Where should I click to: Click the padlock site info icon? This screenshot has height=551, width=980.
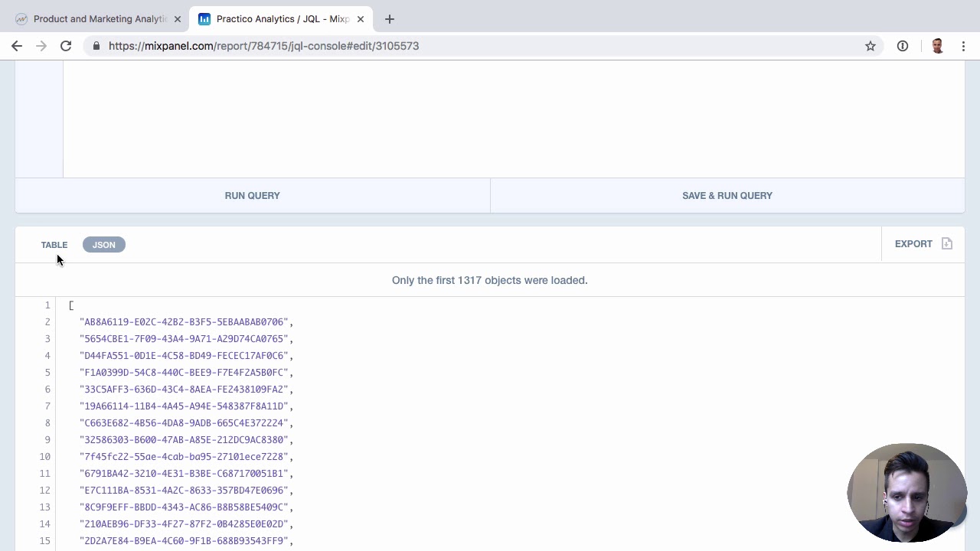tap(96, 46)
